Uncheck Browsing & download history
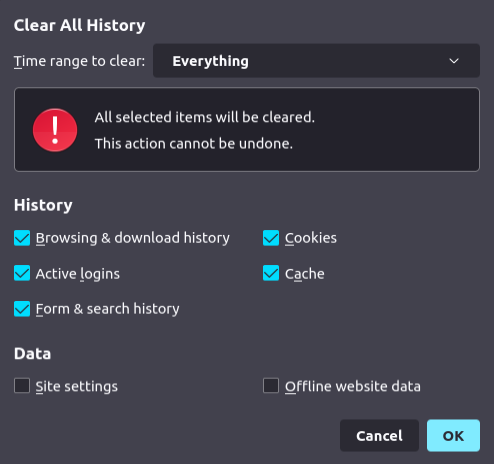494x464 pixels. [x=22, y=238]
